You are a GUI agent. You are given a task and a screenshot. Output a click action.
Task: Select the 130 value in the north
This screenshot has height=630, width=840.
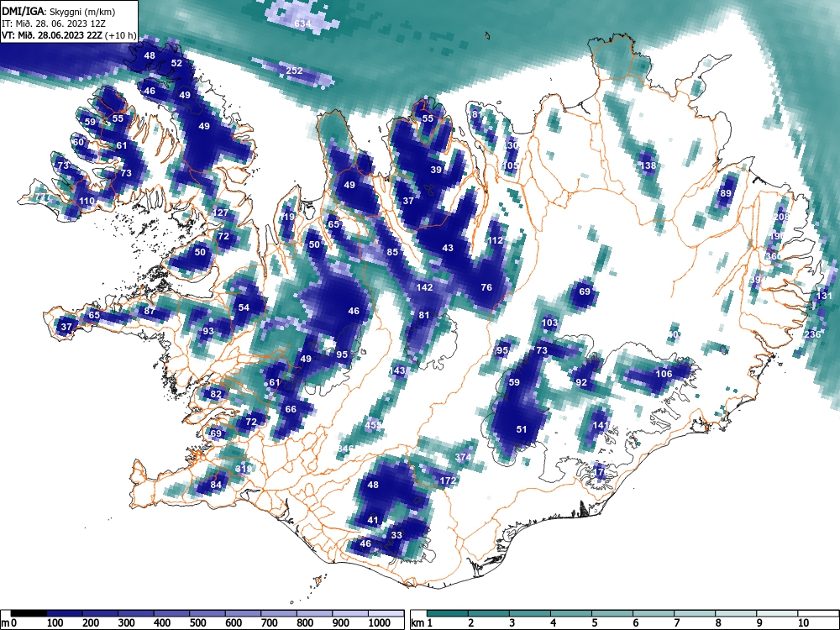click(511, 145)
